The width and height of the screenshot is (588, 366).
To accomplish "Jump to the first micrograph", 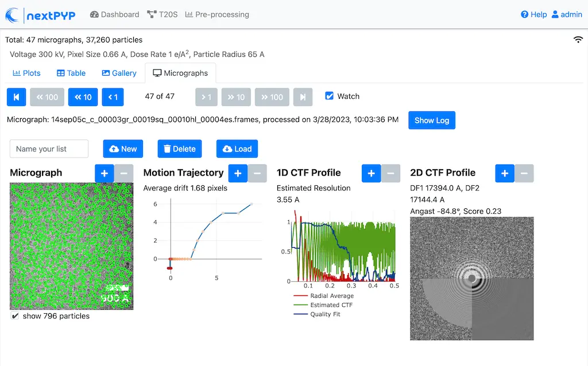I will point(16,97).
